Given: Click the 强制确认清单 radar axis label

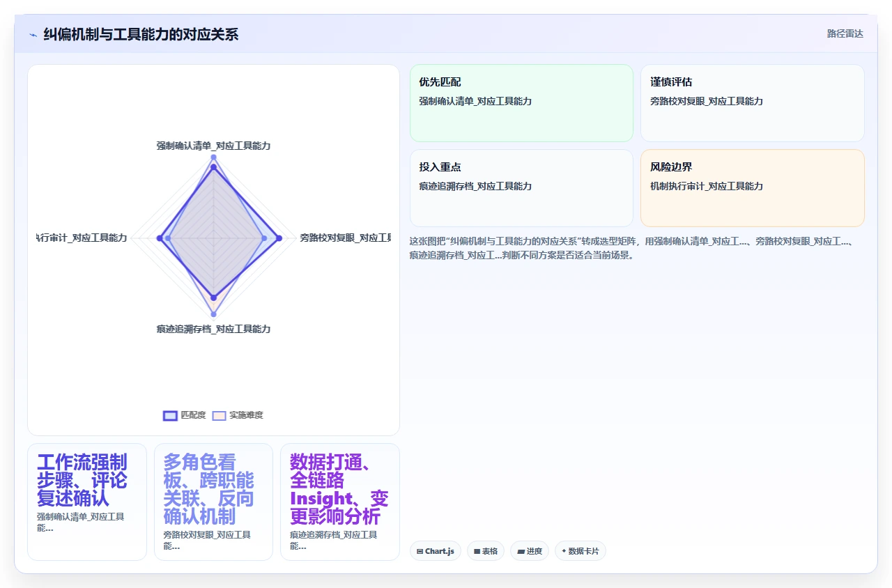Looking at the screenshot, I should 213,146.
